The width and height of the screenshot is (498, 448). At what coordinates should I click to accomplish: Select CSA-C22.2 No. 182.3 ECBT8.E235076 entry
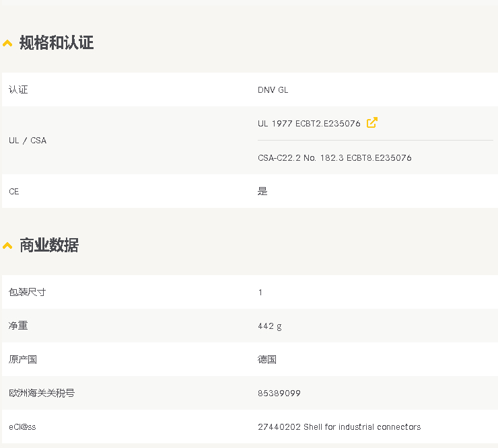click(x=334, y=158)
